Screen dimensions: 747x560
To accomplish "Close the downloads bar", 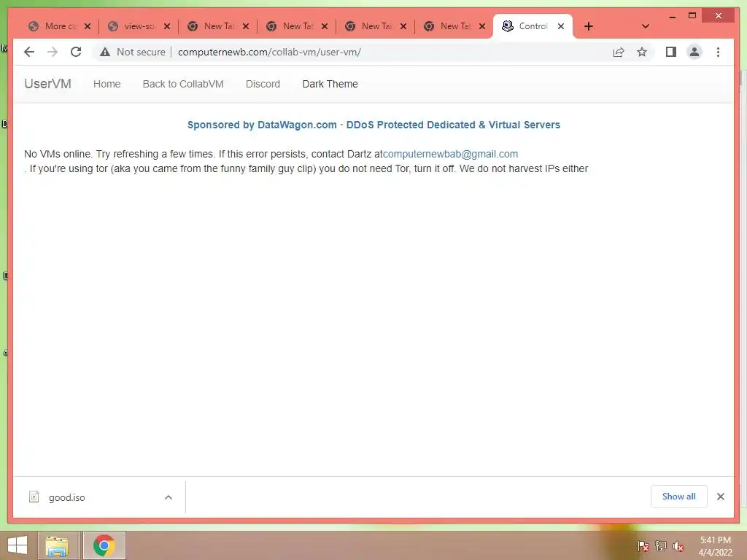I will pyautogui.click(x=720, y=497).
